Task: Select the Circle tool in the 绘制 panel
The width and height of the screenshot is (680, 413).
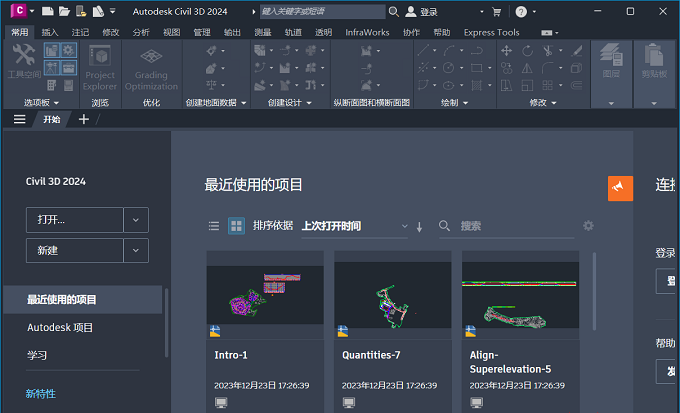Action: point(448,68)
